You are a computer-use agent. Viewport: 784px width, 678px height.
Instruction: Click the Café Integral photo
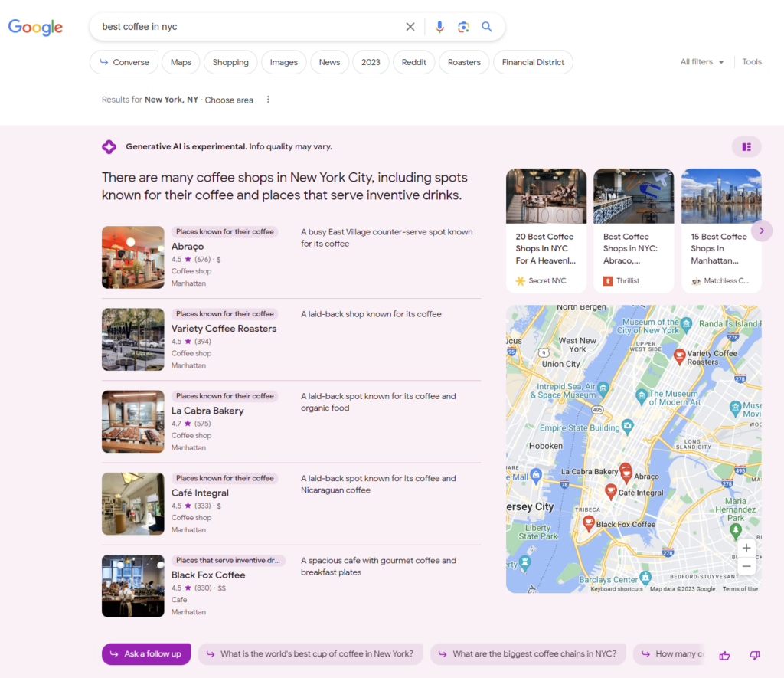pyautogui.click(x=133, y=503)
